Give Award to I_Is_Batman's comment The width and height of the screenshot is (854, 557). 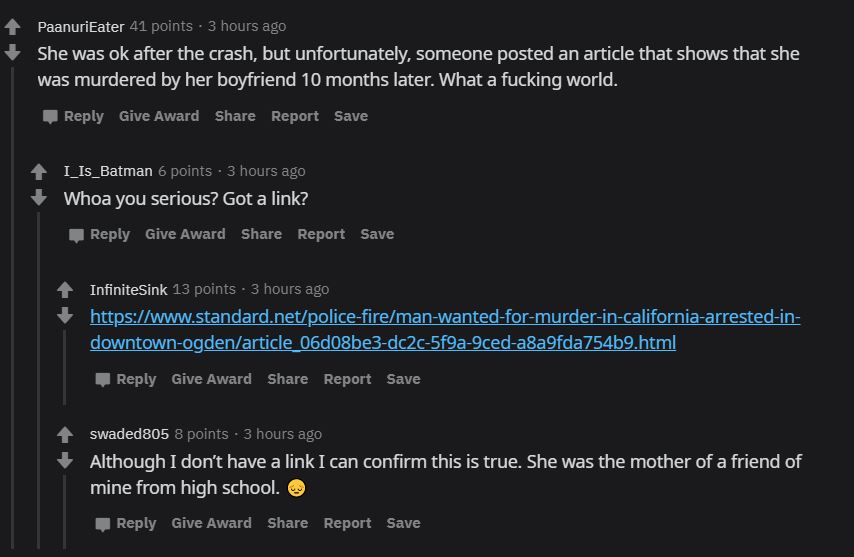coord(185,234)
